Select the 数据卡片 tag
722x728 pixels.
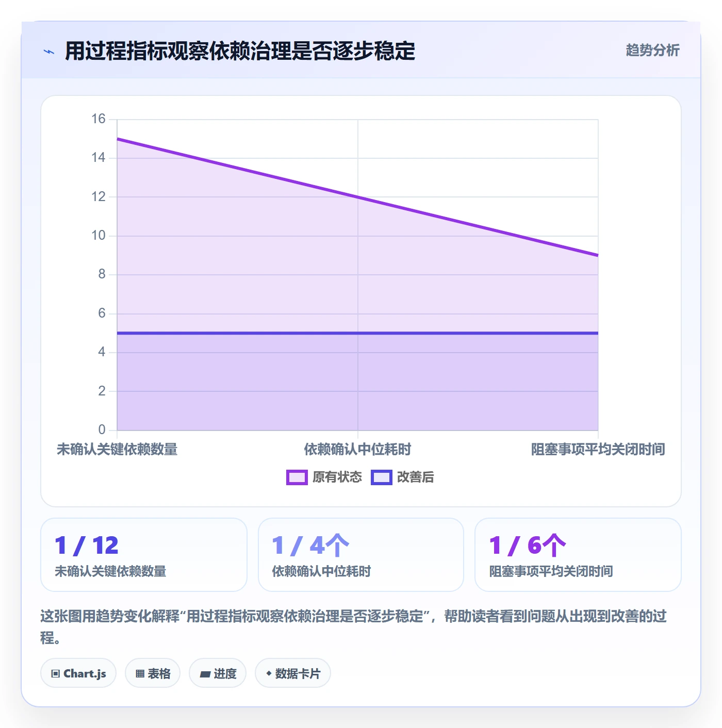coord(293,673)
